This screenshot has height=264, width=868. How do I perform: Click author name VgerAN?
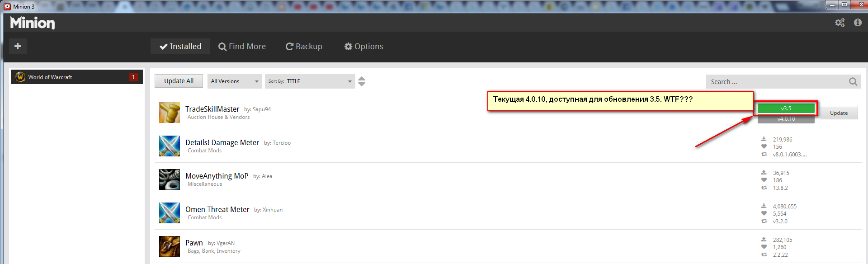226,243
